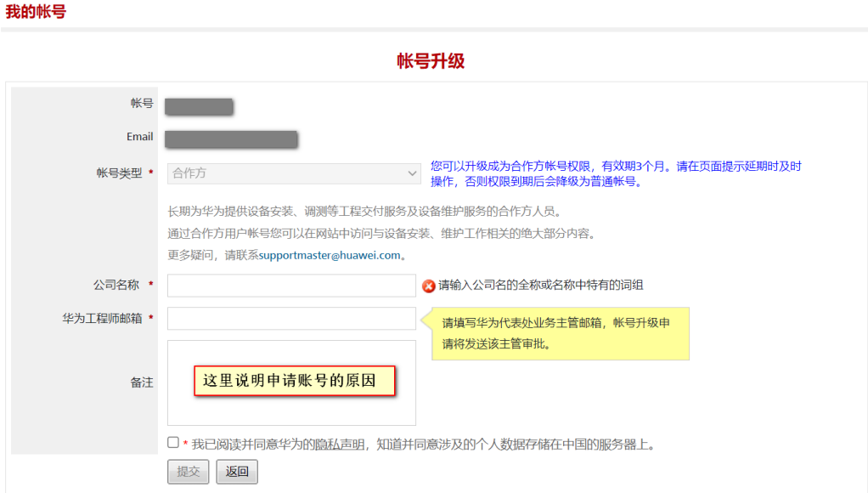
Task: Click the blurred 帐号 value field
Action: (199, 106)
